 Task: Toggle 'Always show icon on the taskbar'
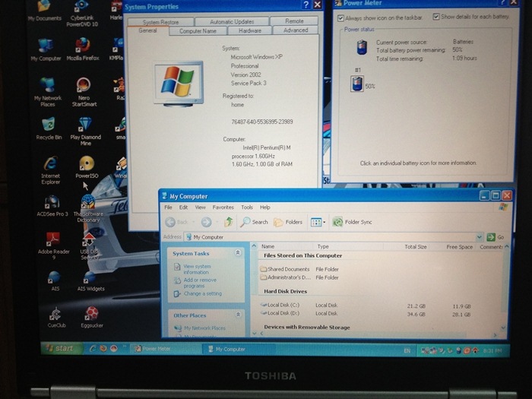click(340, 17)
